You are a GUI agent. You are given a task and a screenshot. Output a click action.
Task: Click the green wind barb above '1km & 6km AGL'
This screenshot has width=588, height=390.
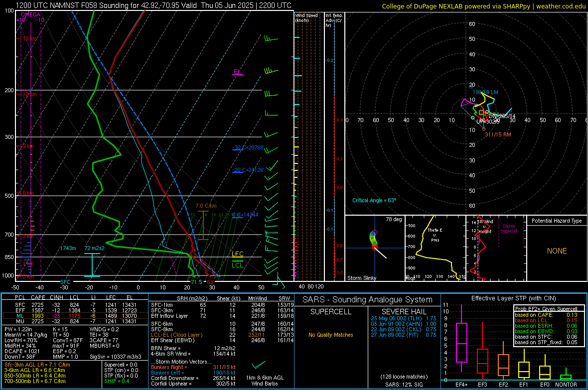pyautogui.click(x=259, y=365)
